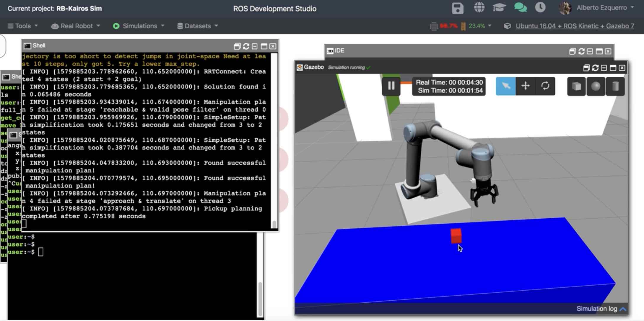Pop out the Gazebo window
Viewport: 644px width, 321px height.
586,68
